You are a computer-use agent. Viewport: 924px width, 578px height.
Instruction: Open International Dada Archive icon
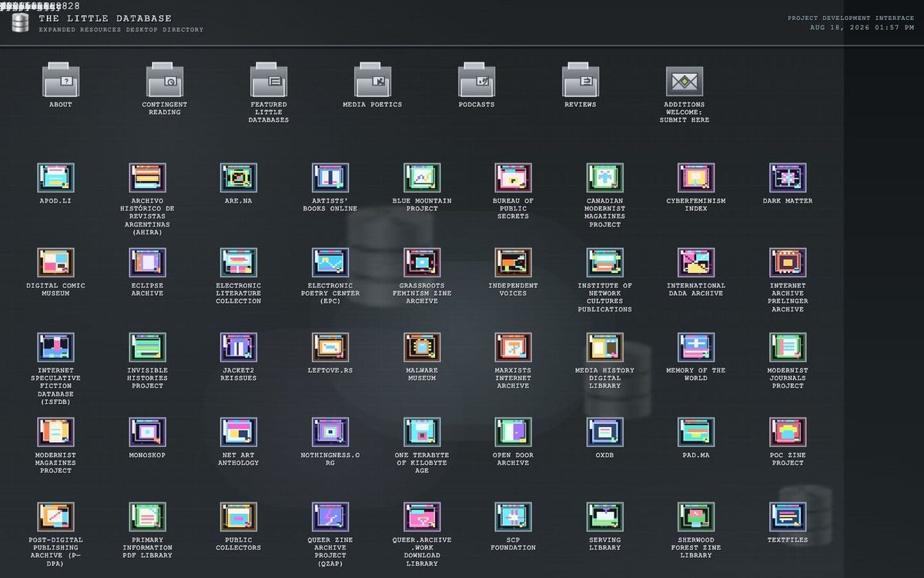[697, 262]
